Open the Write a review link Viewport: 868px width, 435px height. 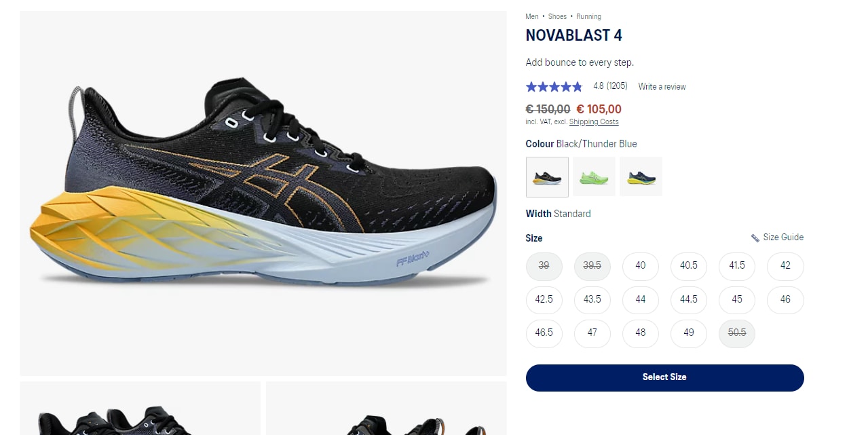[x=662, y=87]
